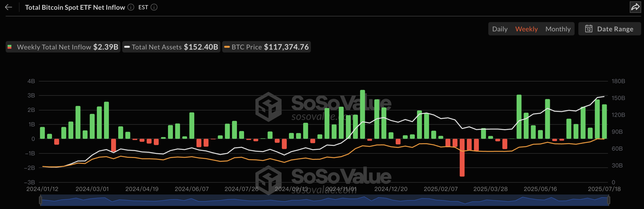Open the Date Range picker
Image resolution: width=644 pixels, height=209 pixels.
[610, 29]
